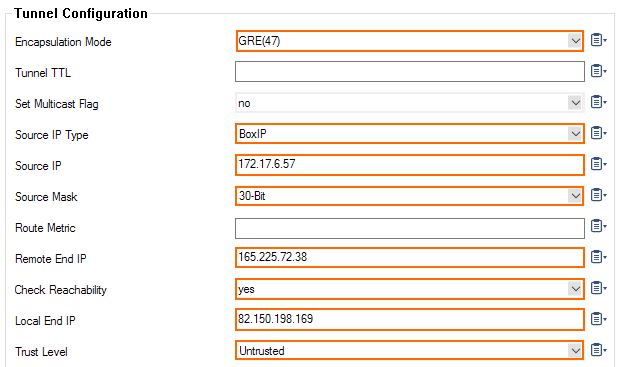
Task: Click clipboard icon next to Check Reachability
Action: [598, 288]
